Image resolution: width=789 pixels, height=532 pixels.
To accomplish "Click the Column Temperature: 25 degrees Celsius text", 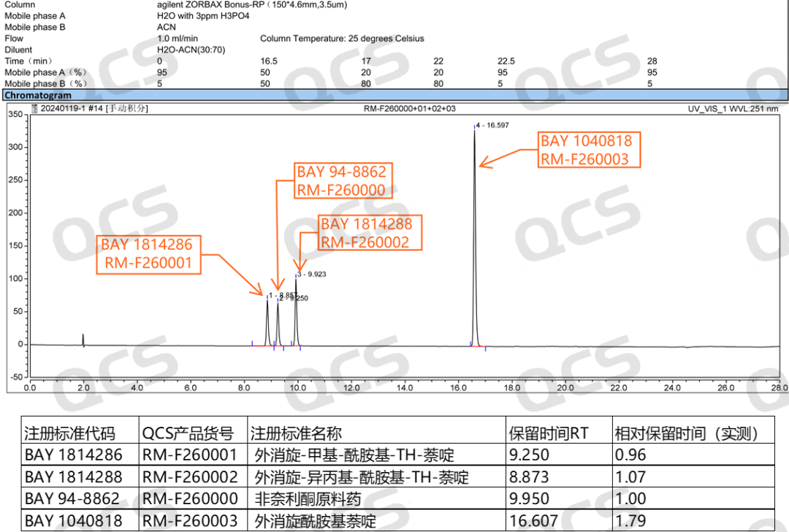I will tap(342, 39).
